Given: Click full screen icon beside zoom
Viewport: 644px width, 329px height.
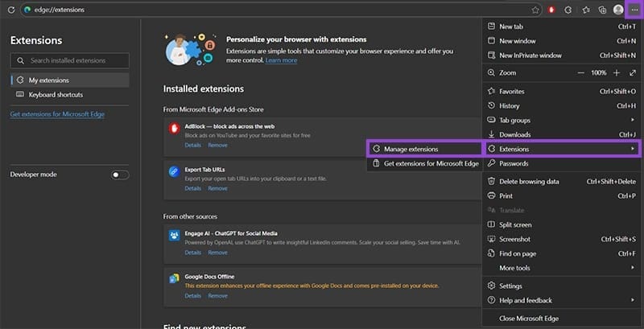Looking at the screenshot, I should 633,72.
